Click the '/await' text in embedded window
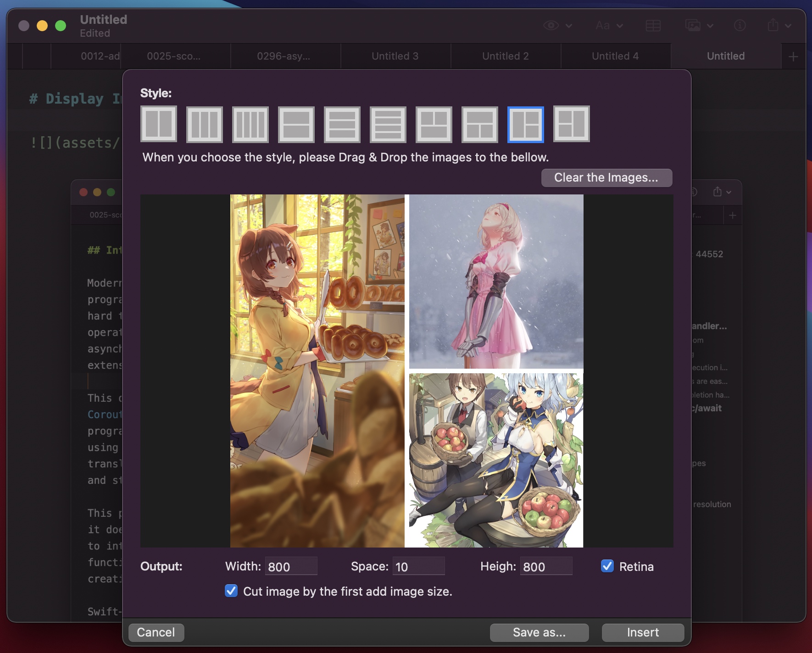The width and height of the screenshot is (812, 653). (708, 408)
